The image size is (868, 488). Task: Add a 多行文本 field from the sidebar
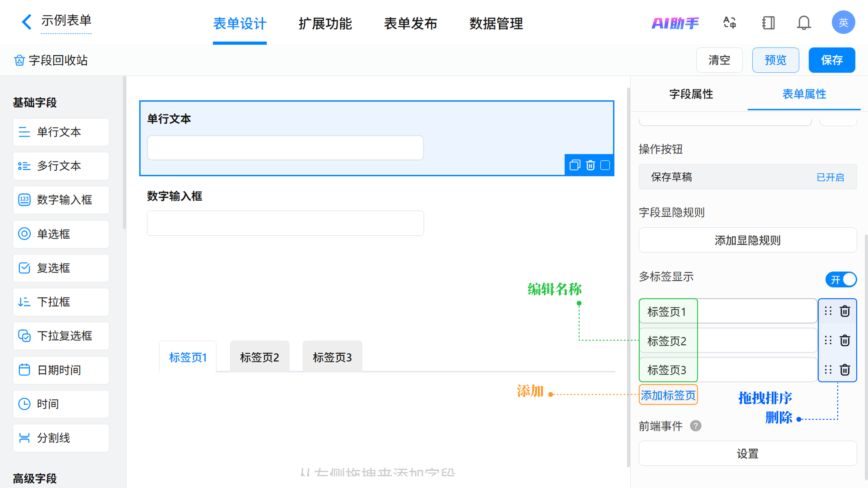(x=61, y=166)
